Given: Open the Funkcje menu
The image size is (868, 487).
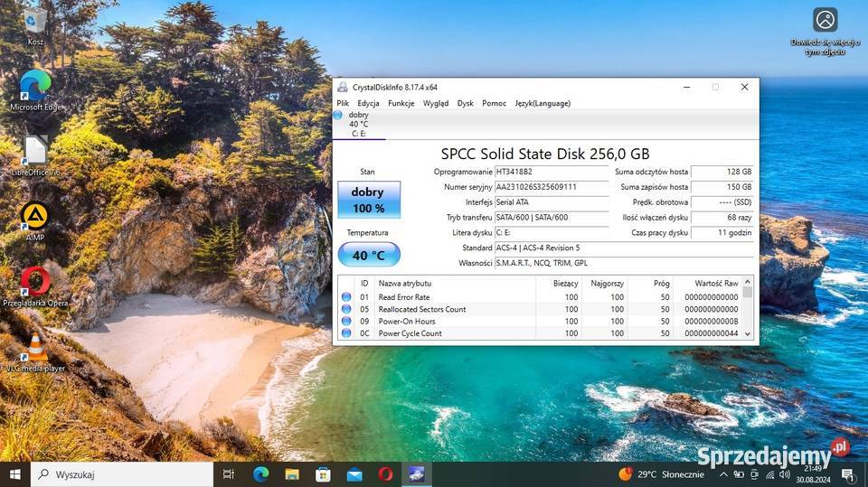Looking at the screenshot, I should point(401,103).
